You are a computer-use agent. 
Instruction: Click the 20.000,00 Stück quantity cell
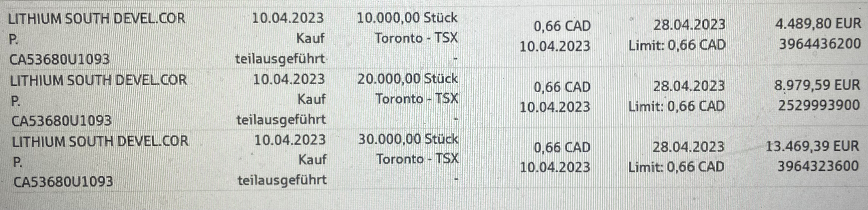click(408, 79)
